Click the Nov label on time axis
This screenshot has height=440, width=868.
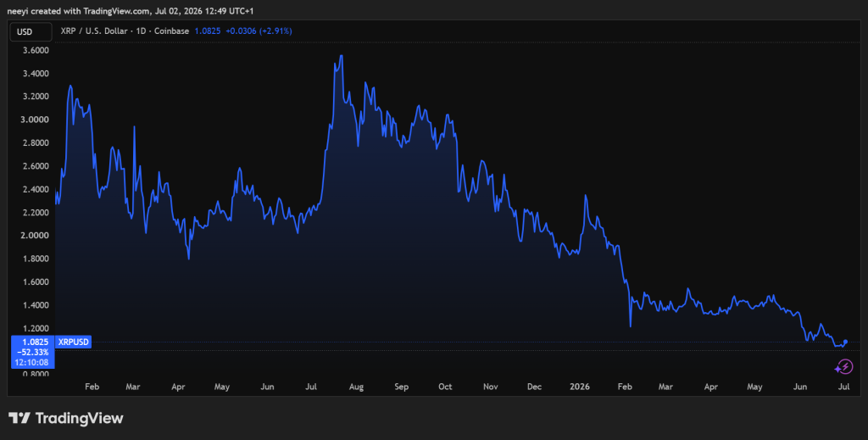click(491, 387)
